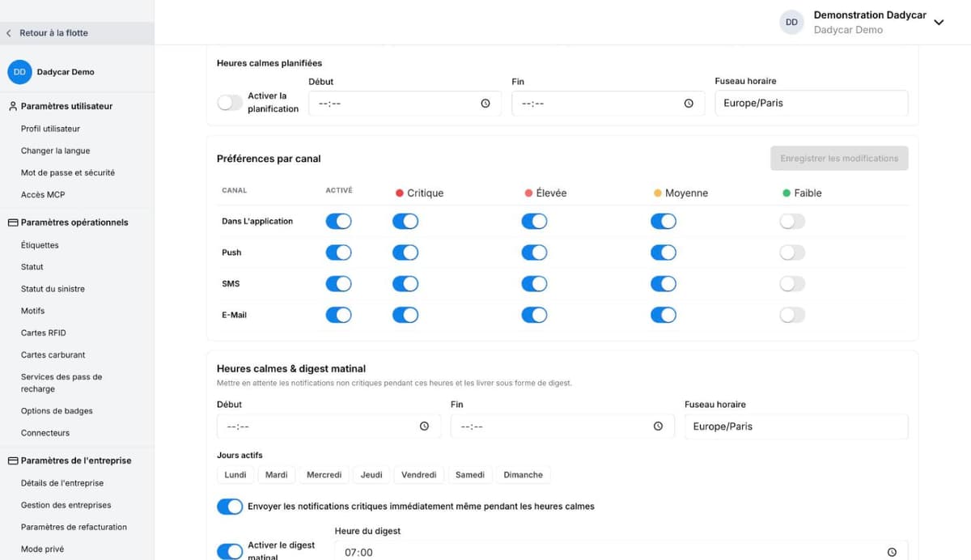The height and width of the screenshot is (560, 971).
Task: Open Connecteurs settings
Action: pos(45,433)
